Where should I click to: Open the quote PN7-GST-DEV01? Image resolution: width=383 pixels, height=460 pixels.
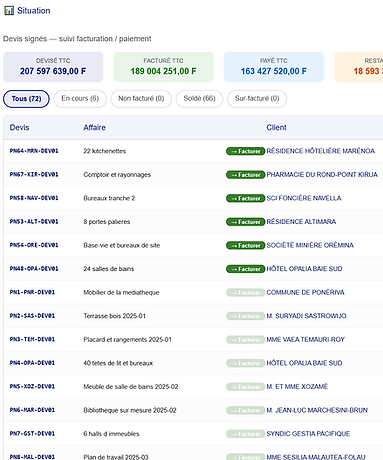coord(32,434)
